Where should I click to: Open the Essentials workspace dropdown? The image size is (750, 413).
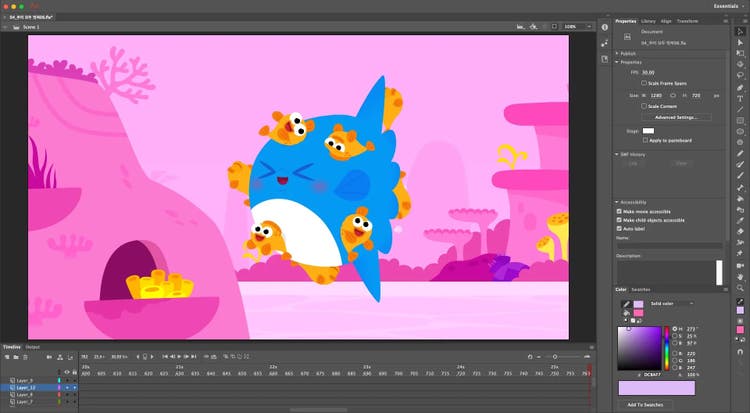point(728,6)
